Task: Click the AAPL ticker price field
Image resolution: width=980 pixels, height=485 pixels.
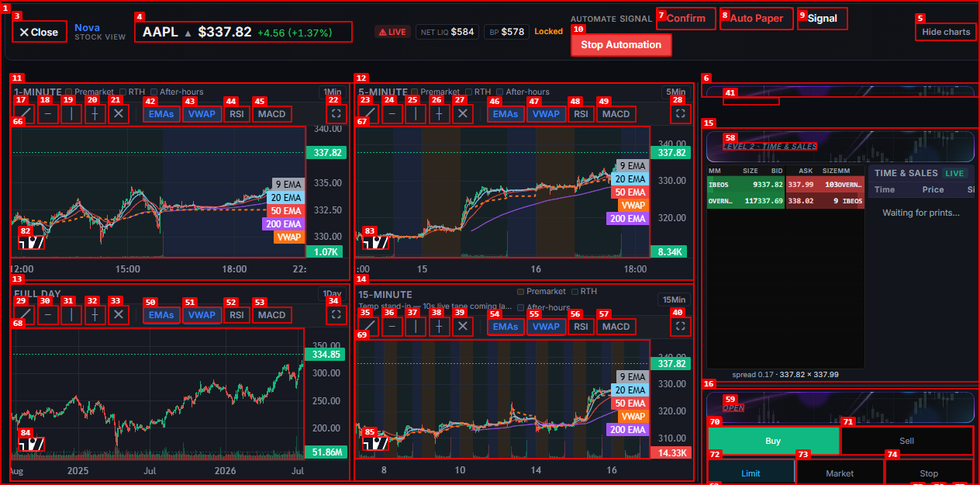Action: (243, 32)
